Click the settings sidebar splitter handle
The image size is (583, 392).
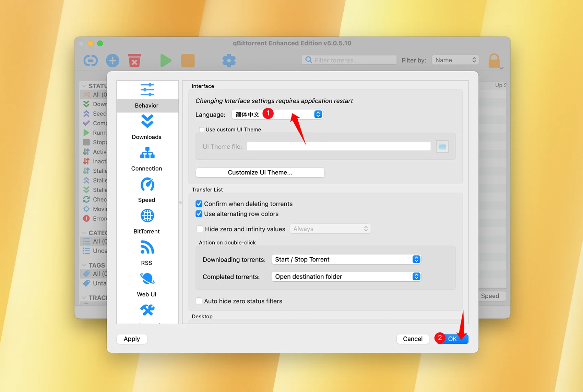tap(180, 202)
